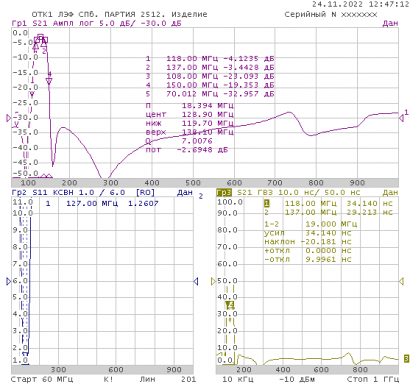410x384 pixels.
Task: Click the channel number 3 badge beside Гр3
Action: (406, 359)
